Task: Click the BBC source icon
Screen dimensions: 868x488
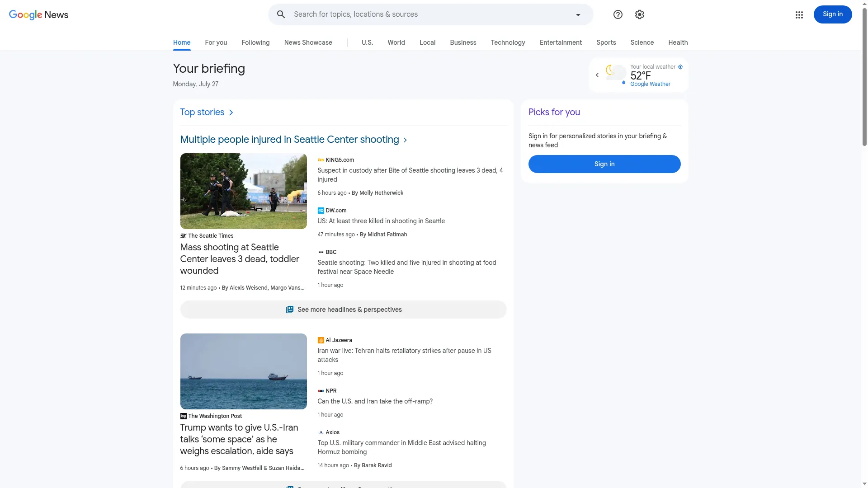Action: (321, 252)
